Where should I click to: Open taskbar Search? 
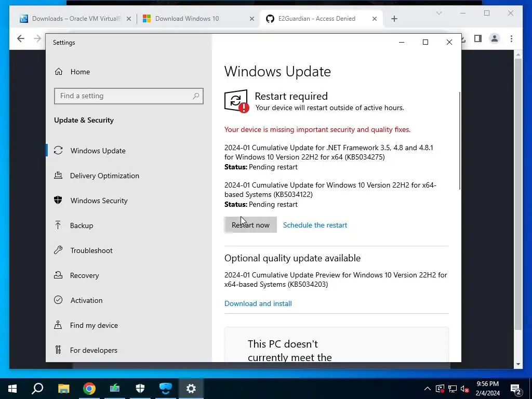[37, 389]
